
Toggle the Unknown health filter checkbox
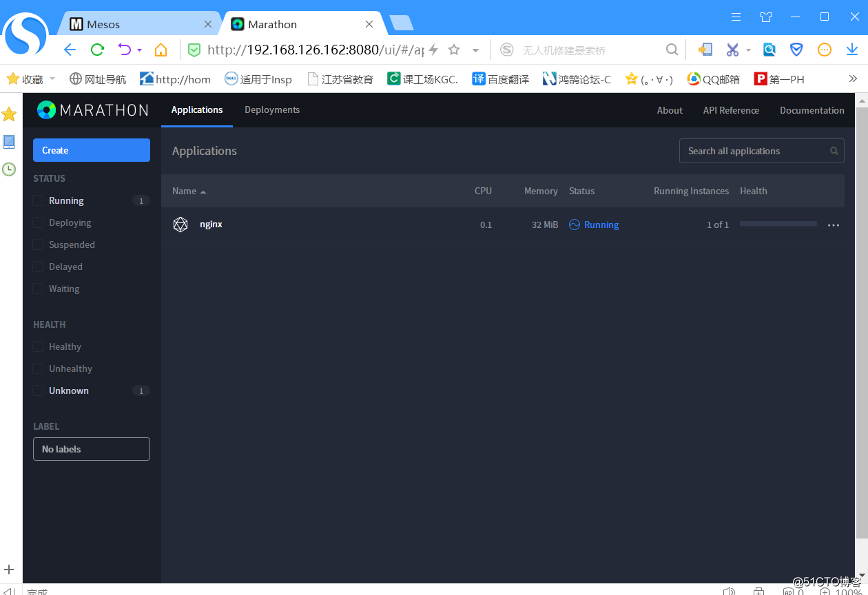(38, 391)
